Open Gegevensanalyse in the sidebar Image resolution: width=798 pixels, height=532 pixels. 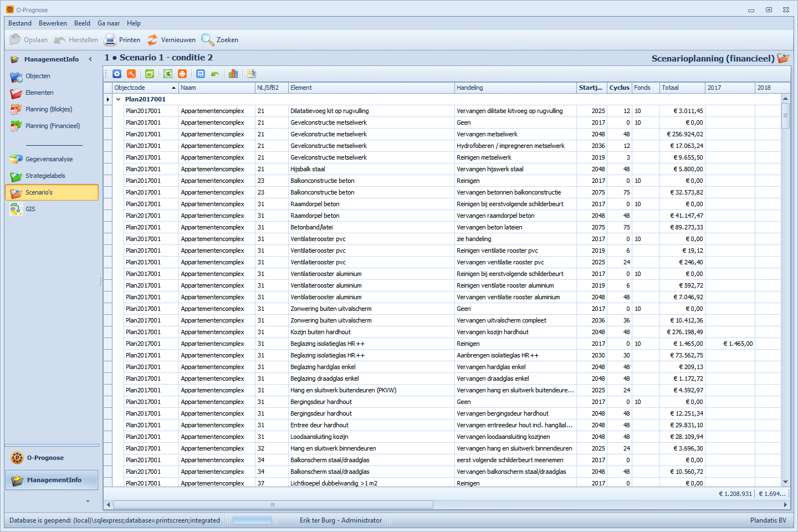click(x=52, y=159)
